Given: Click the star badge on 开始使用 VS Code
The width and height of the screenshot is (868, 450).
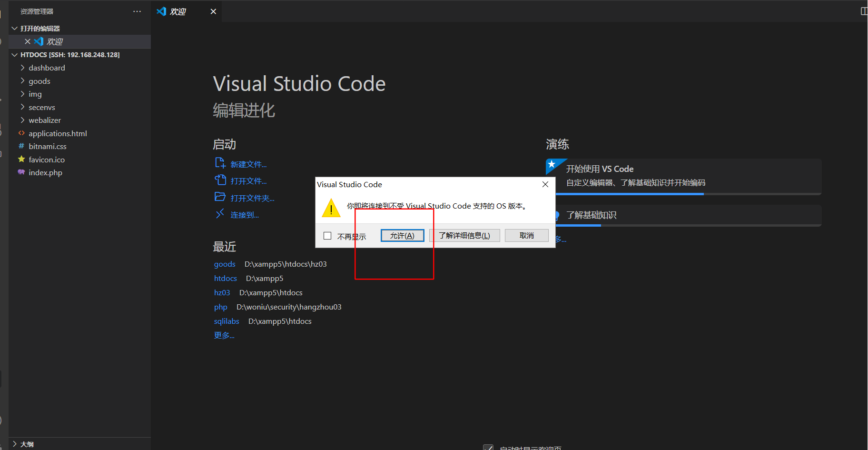Looking at the screenshot, I should point(552,164).
